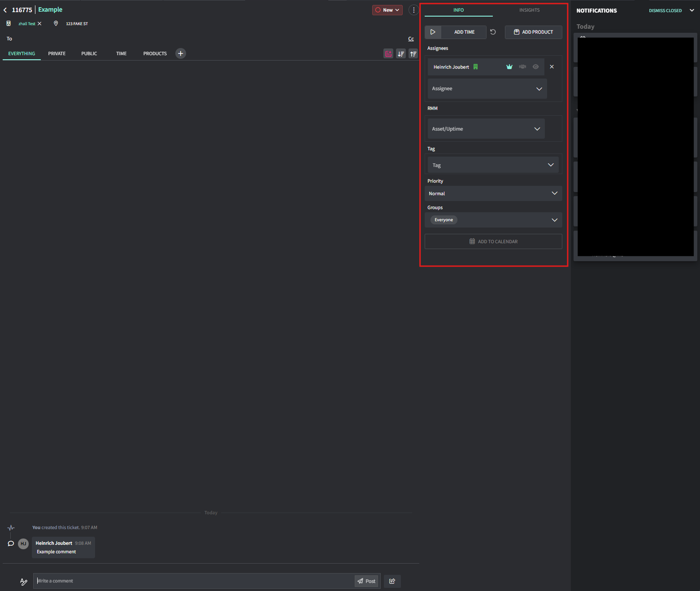Sort ticket activity in descending order
This screenshot has width=700, height=591.
pos(401,54)
